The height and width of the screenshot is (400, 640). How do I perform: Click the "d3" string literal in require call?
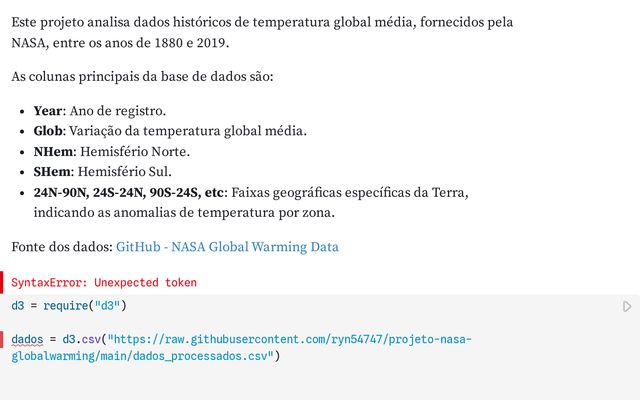[107, 306]
